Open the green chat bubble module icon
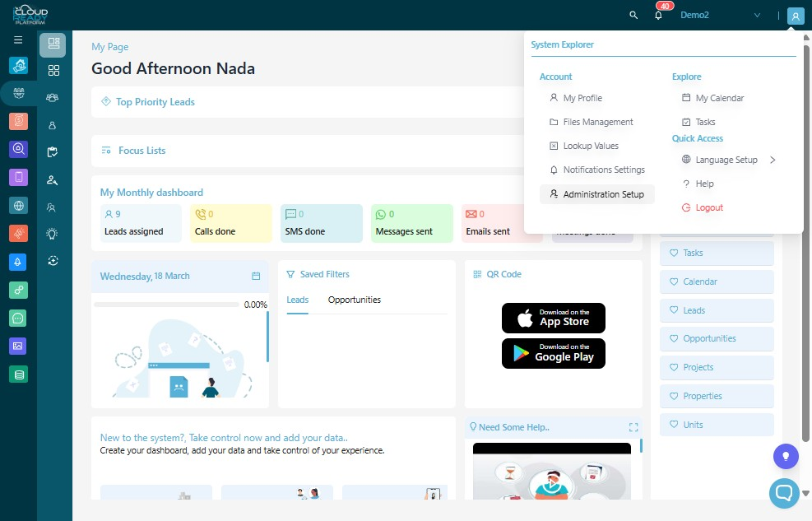 [x=19, y=318]
